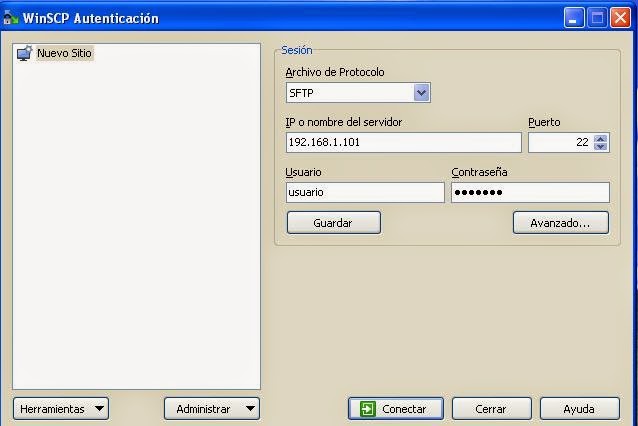Open the Herramientas dropdown menu
The width and height of the screenshot is (638, 426).
[61, 409]
